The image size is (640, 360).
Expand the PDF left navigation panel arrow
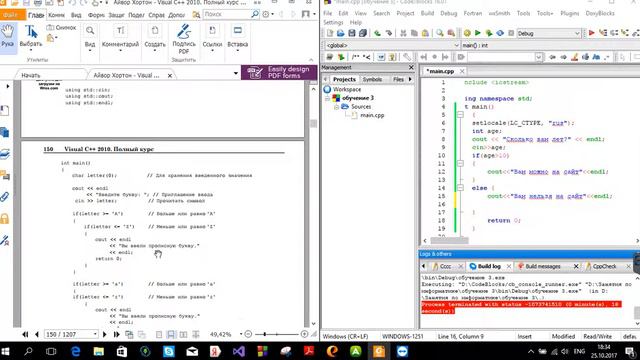pyautogui.click(x=8, y=86)
